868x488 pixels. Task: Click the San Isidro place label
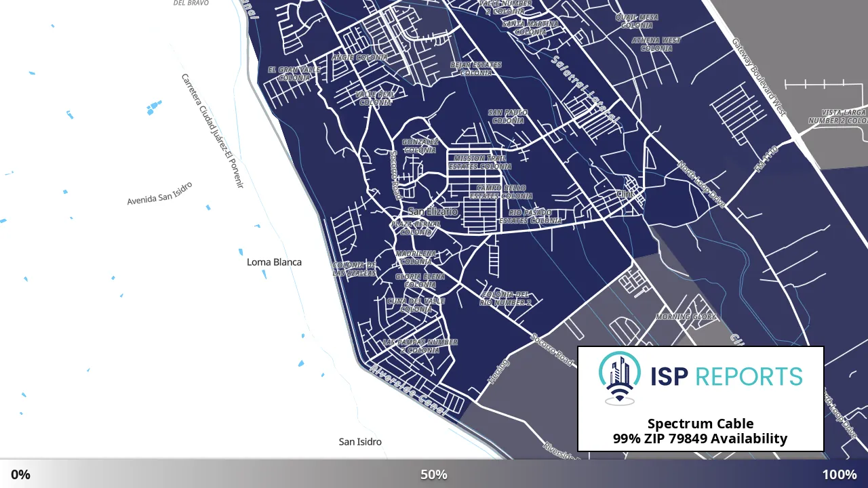[x=360, y=442]
